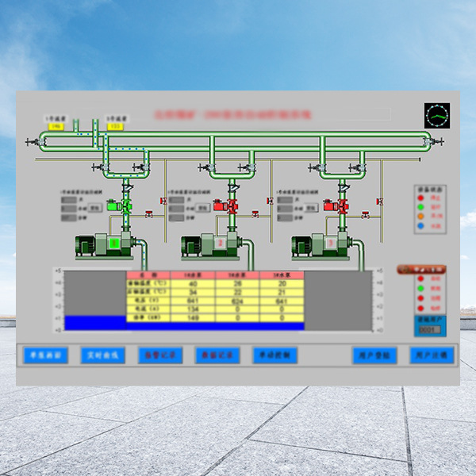Click the blue indicator in the status legend

coord(420,227)
